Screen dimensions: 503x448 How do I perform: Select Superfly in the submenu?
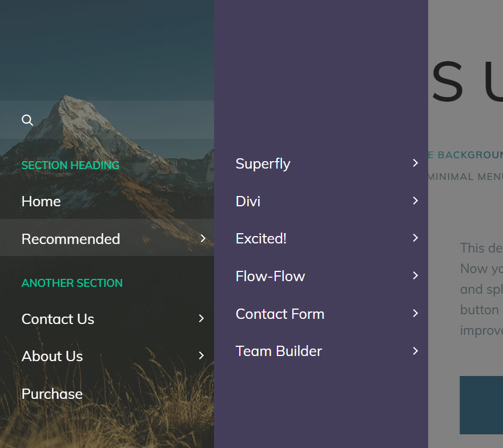263,164
